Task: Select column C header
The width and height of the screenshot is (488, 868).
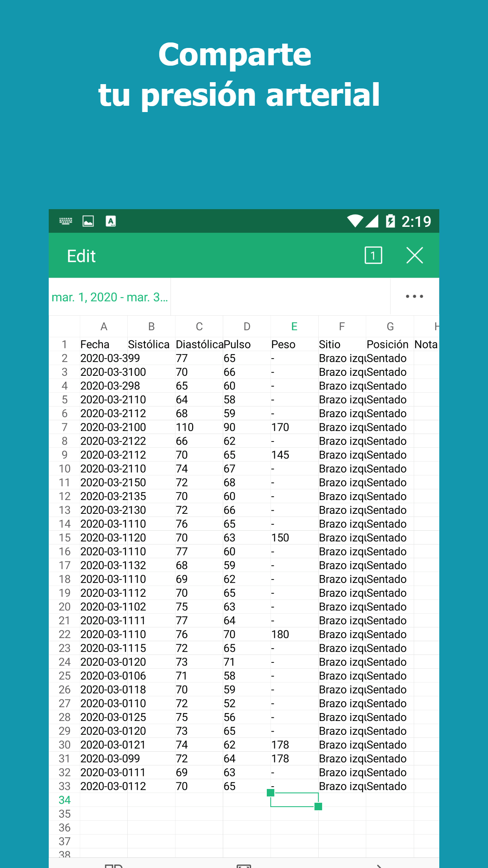Action: click(199, 326)
